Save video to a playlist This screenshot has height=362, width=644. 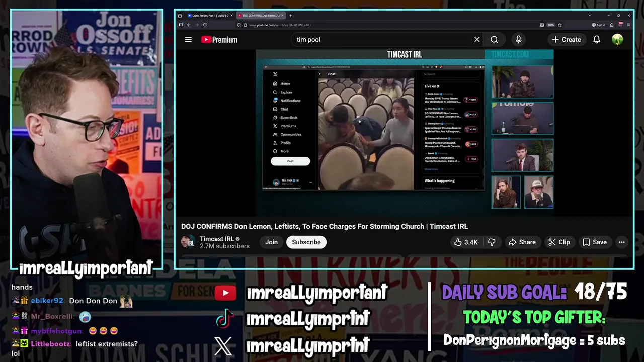tap(595, 242)
